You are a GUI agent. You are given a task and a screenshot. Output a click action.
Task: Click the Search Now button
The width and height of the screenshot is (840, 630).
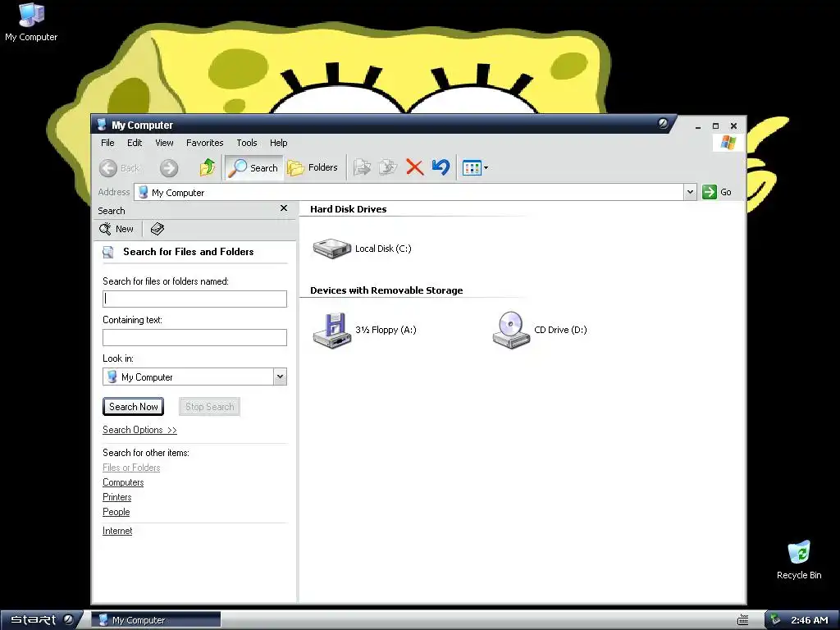pos(134,407)
